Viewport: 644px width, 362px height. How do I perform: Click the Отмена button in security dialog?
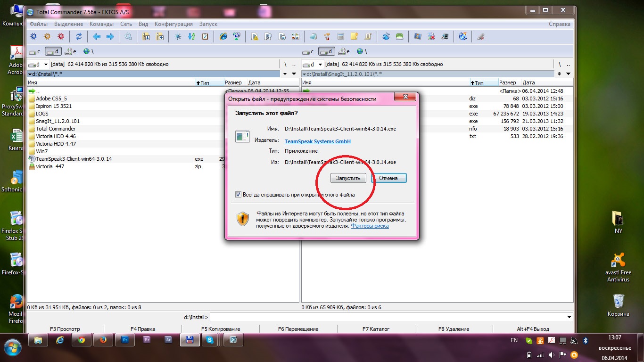click(388, 178)
